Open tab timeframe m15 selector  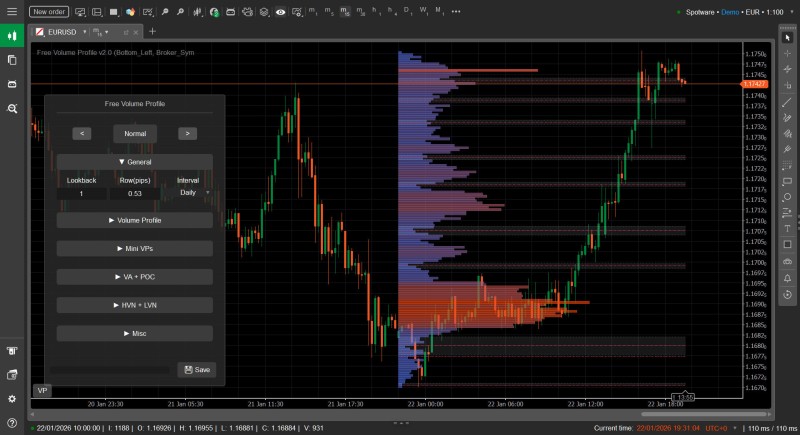pos(101,32)
